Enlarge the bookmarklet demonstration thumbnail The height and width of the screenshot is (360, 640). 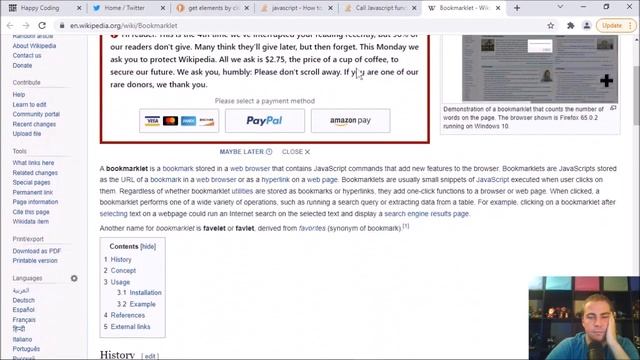pyautogui.click(x=540, y=68)
